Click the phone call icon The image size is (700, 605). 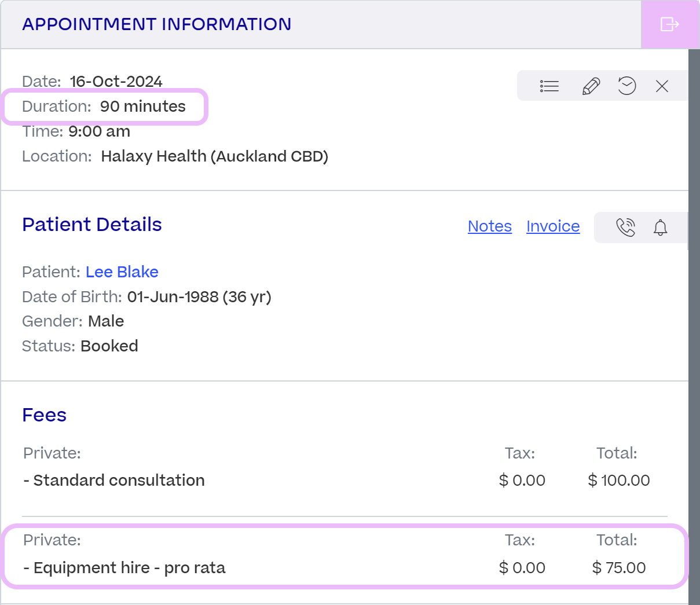(626, 227)
